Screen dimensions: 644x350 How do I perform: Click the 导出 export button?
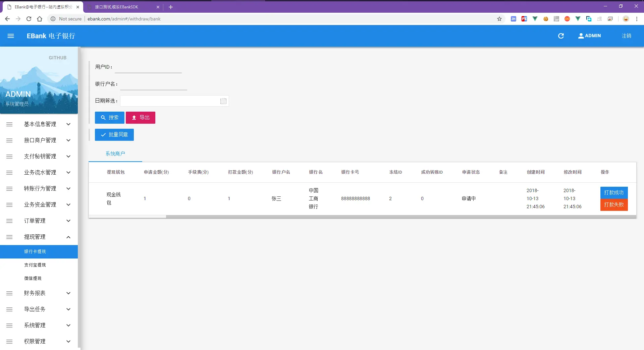point(141,118)
